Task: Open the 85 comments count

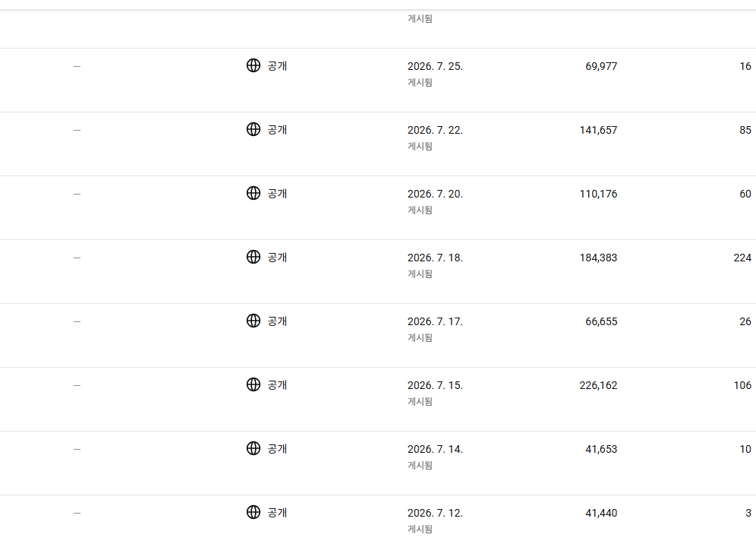Action: [x=745, y=131]
